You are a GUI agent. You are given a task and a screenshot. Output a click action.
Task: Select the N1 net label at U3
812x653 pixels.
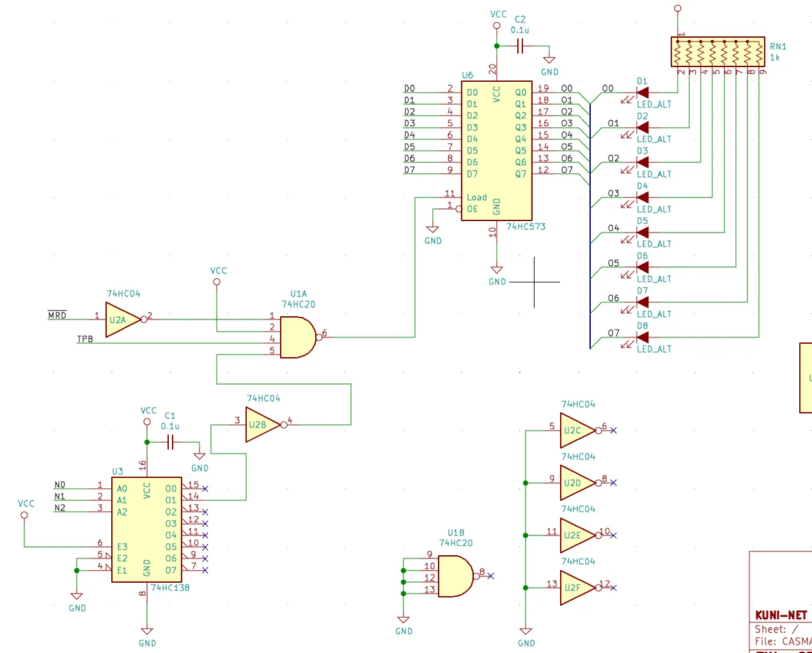point(59,496)
